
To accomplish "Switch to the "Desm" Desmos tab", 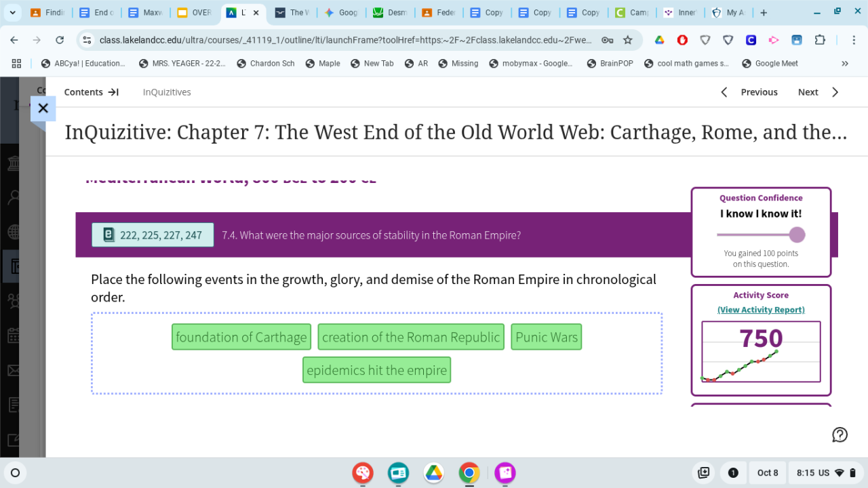I will tap(390, 12).
